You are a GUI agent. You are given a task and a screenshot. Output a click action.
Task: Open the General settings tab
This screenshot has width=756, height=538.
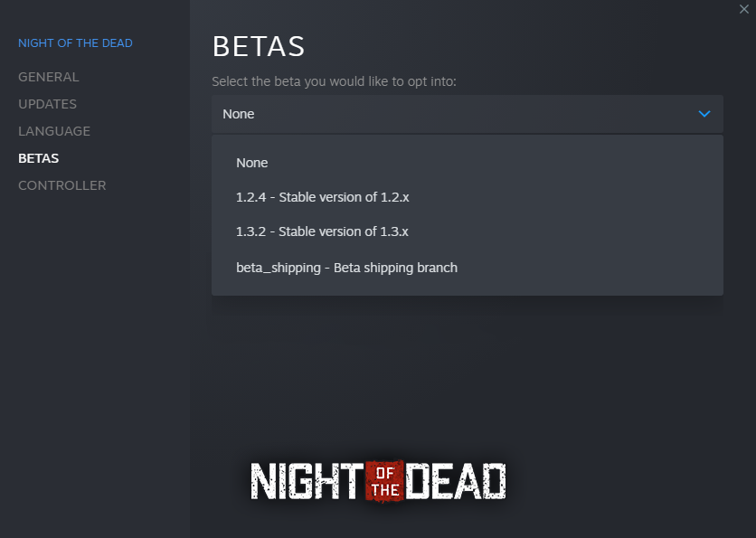pos(49,77)
